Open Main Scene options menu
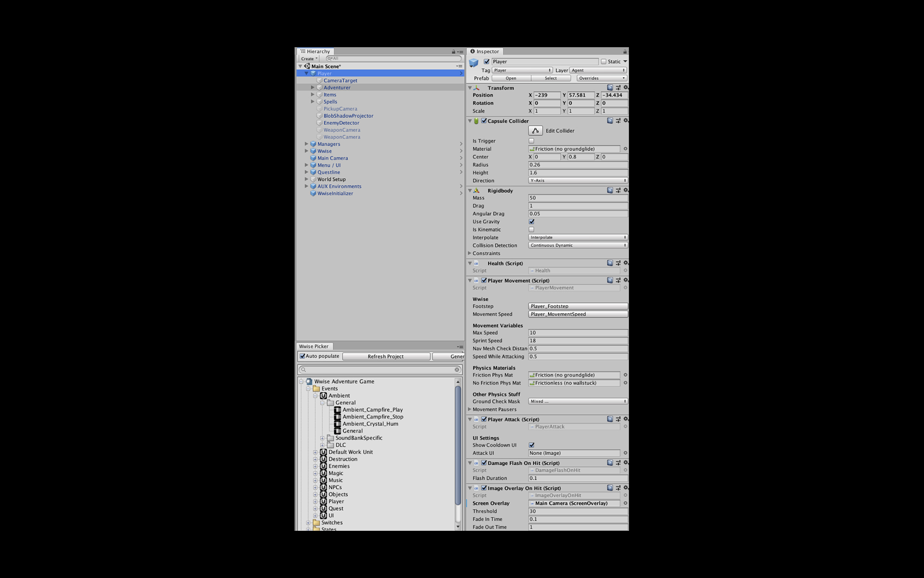 coord(459,66)
